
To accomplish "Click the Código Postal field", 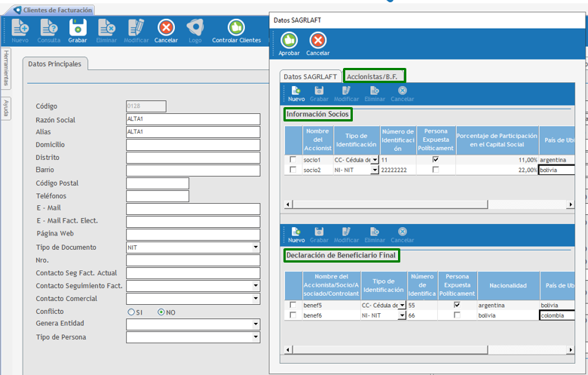I will click(x=158, y=183).
